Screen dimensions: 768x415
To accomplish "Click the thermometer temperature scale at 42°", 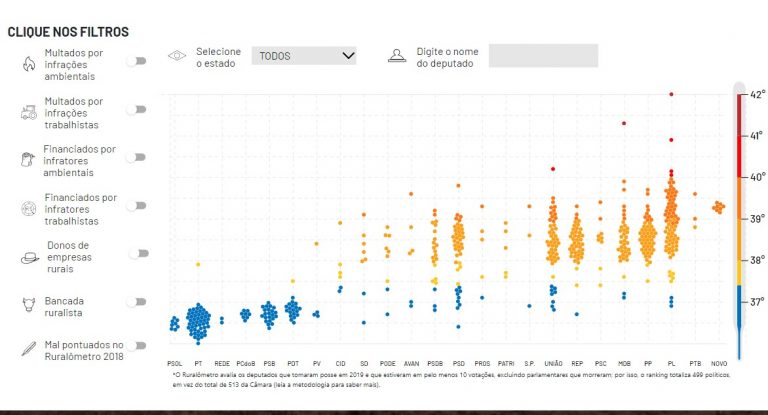I will (757, 95).
